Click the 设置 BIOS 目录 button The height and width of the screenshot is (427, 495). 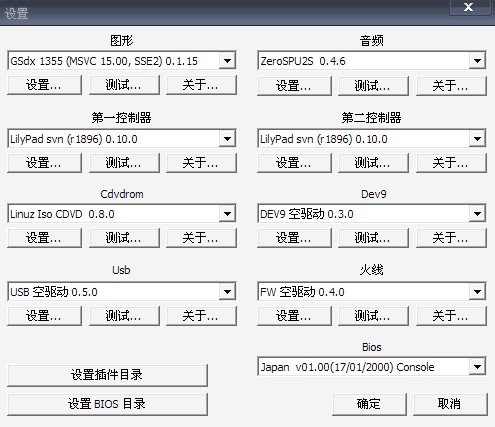(x=107, y=404)
